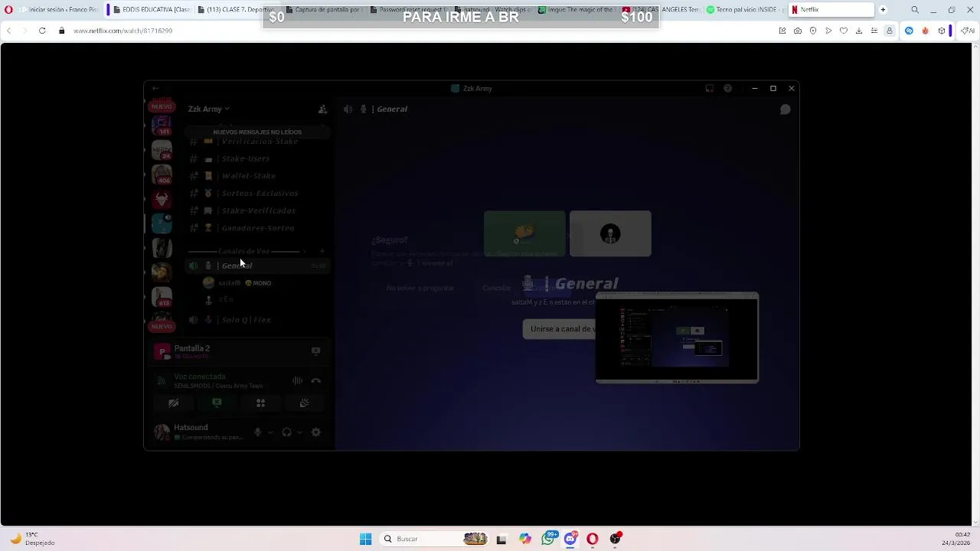Open the server with the 406 badge
Screen dimensions: 980x551
[162, 174]
